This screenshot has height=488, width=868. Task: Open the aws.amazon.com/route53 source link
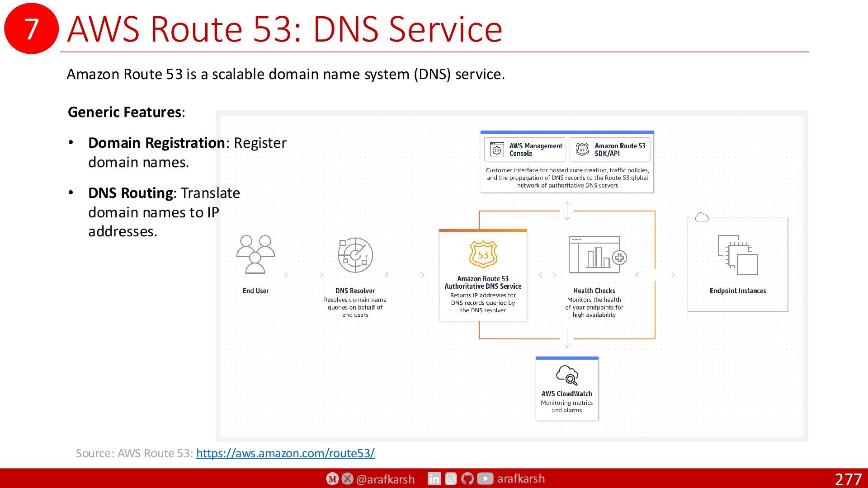(285, 453)
